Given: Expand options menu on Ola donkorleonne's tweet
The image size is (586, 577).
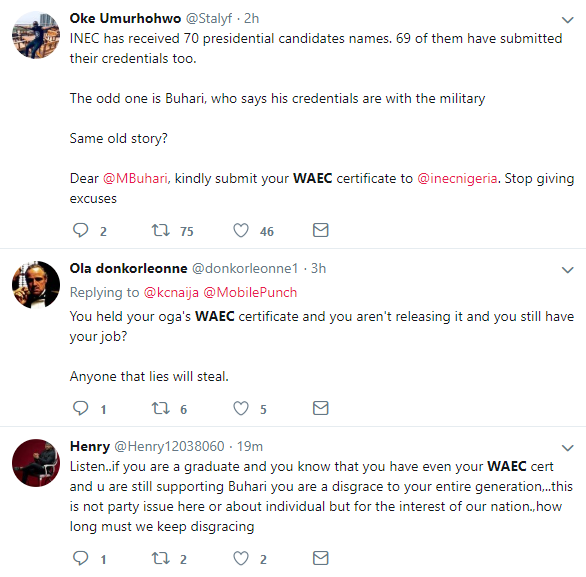Looking at the screenshot, I should tap(567, 270).
